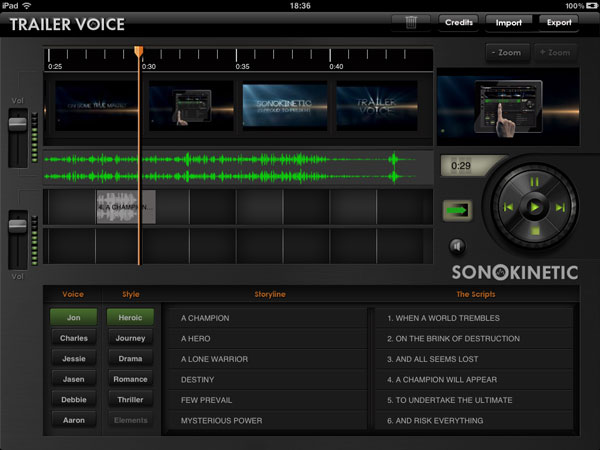Select the Heroic style
The width and height of the screenshot is (600, 450).
(130, 317)
